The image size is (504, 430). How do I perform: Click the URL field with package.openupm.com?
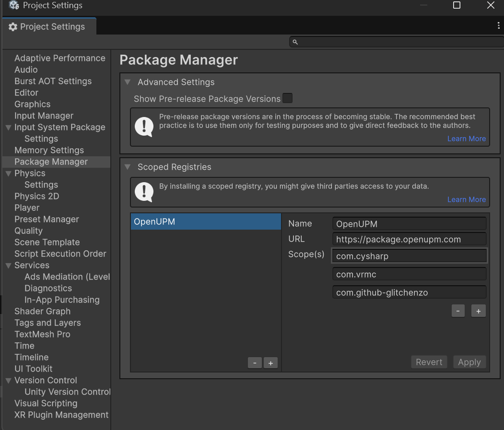409,239
